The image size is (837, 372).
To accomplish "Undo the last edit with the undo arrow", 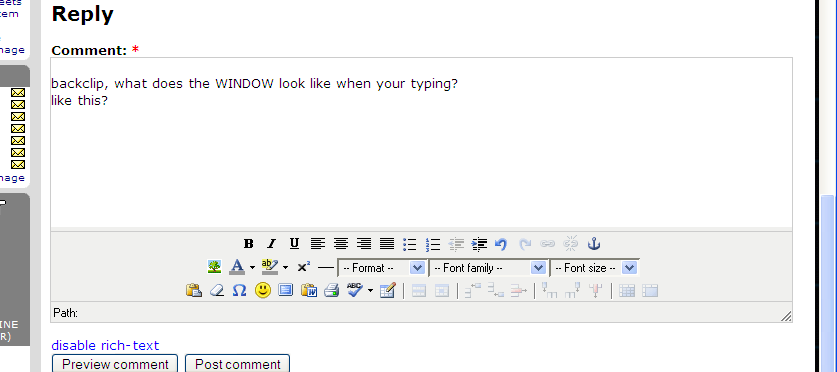I will point(501,244).
